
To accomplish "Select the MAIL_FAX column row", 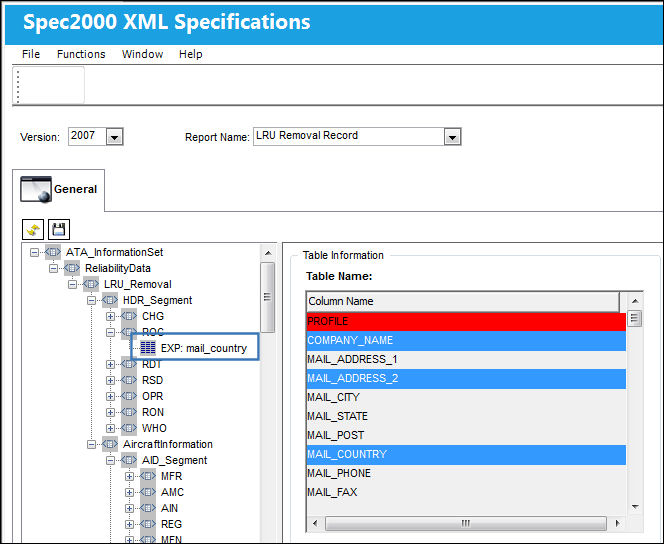I will 466,492.
